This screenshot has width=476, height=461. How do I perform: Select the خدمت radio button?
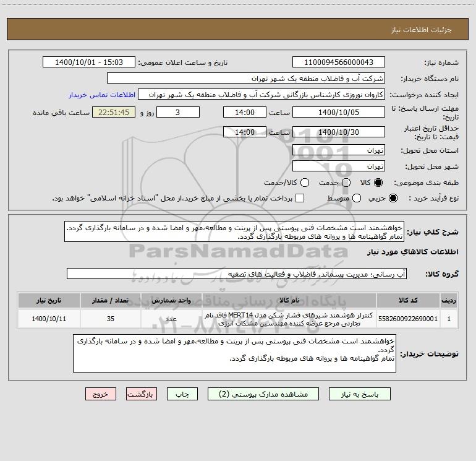(x=346, y=183)
